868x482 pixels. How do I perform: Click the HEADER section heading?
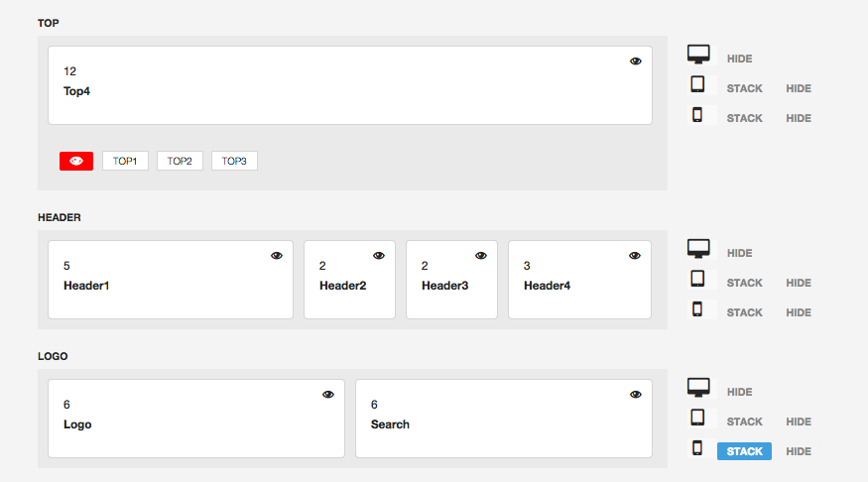point(60,217)
